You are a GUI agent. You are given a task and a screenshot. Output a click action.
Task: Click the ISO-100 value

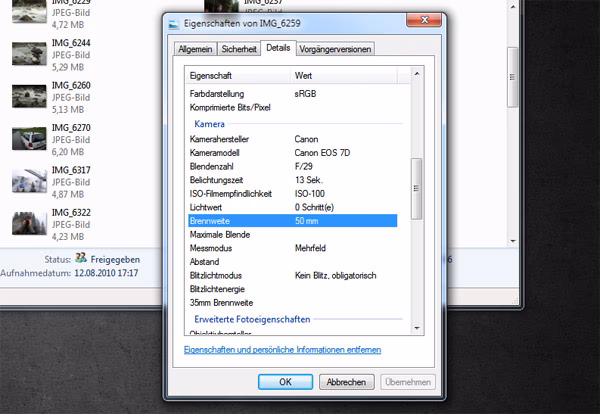(310, 194)
